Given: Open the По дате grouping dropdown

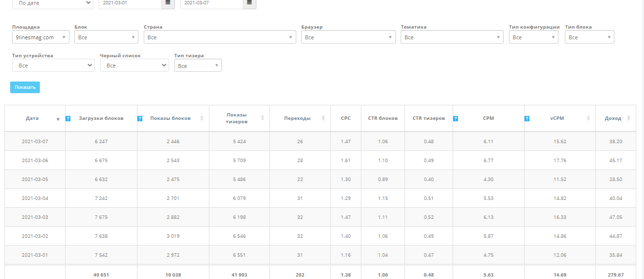Looking at the screenshot, I should (52, 3).
